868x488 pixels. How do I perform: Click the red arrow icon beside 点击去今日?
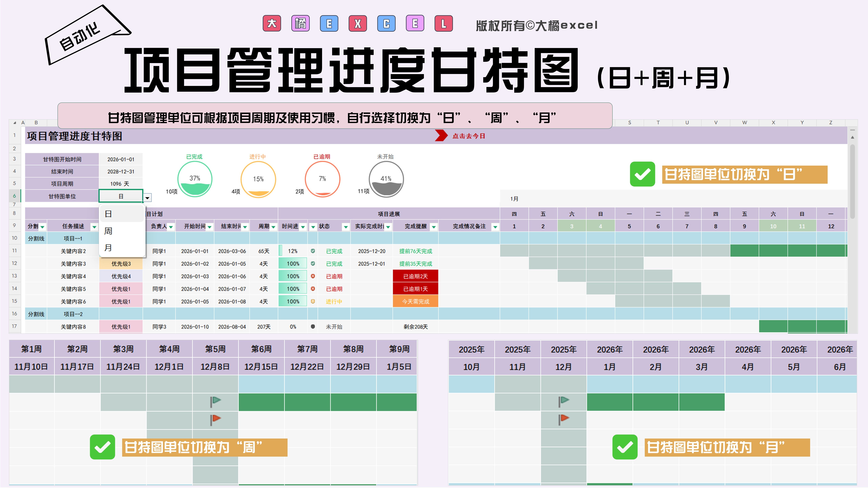tap(441, 136)
